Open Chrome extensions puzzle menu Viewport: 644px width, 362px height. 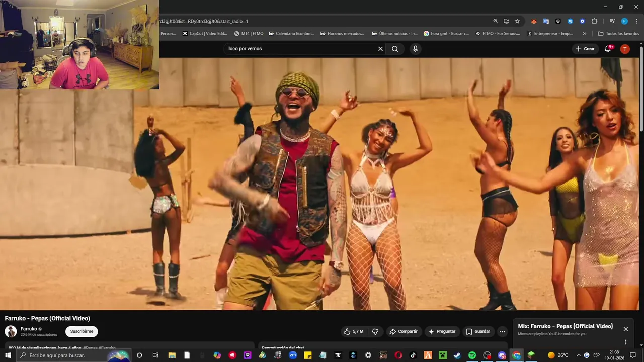click(594, 21)
